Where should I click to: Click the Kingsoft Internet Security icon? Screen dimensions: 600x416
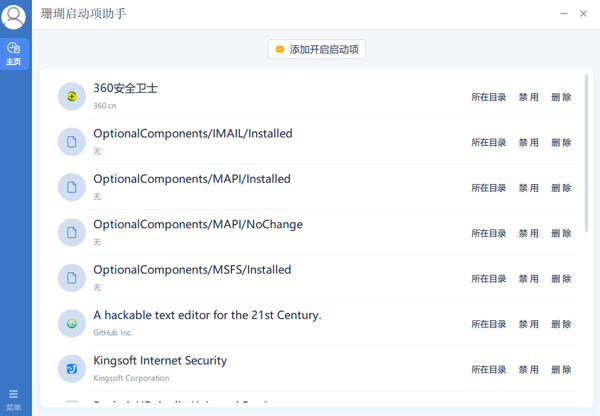71,369
